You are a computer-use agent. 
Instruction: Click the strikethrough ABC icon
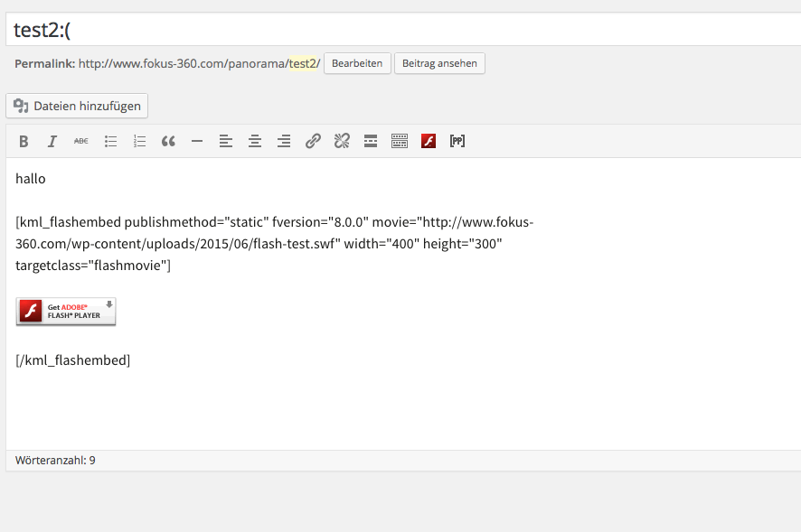[81, 141]
